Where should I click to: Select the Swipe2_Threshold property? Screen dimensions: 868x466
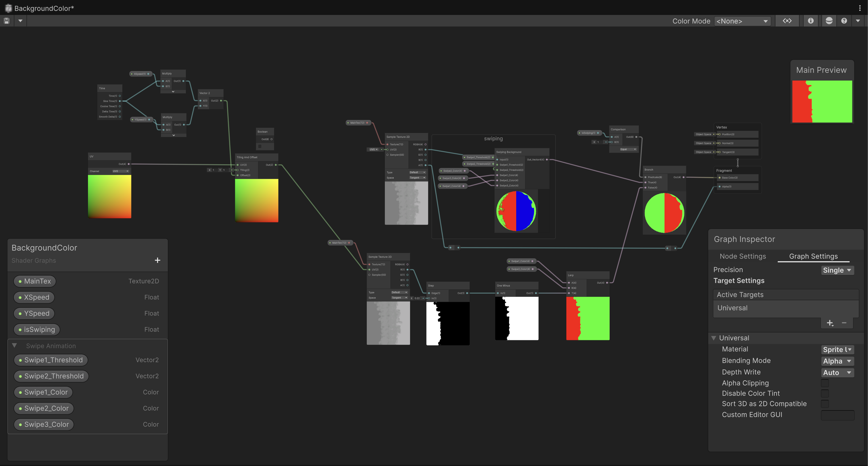click(x=51, y=376)
